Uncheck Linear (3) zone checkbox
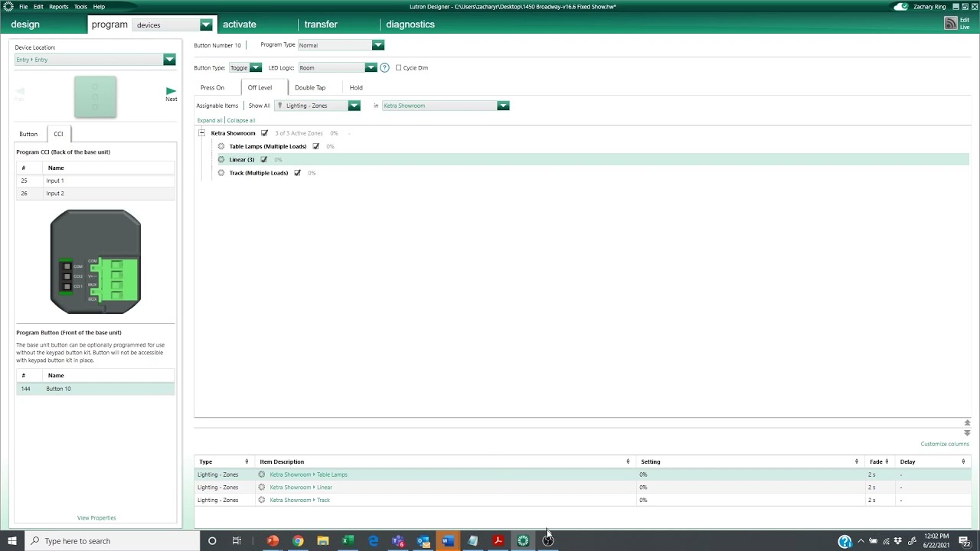This screenshot has width=980, height=551. (x=263, y=159)
